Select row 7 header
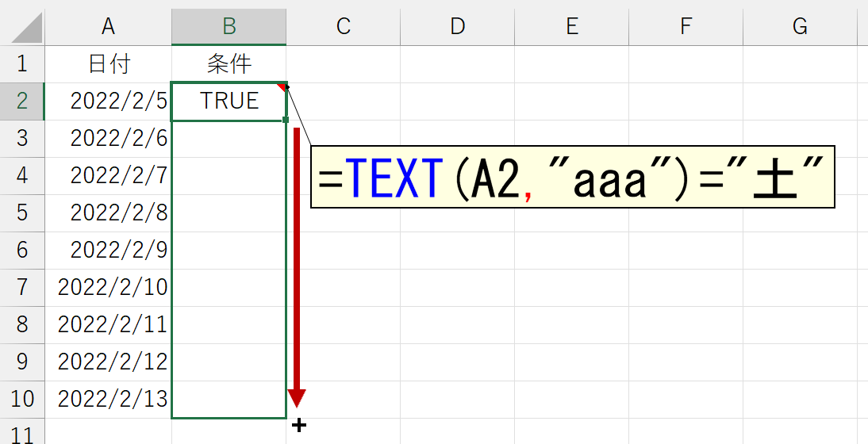Viewport: 868px width, 444px height. 22,288
